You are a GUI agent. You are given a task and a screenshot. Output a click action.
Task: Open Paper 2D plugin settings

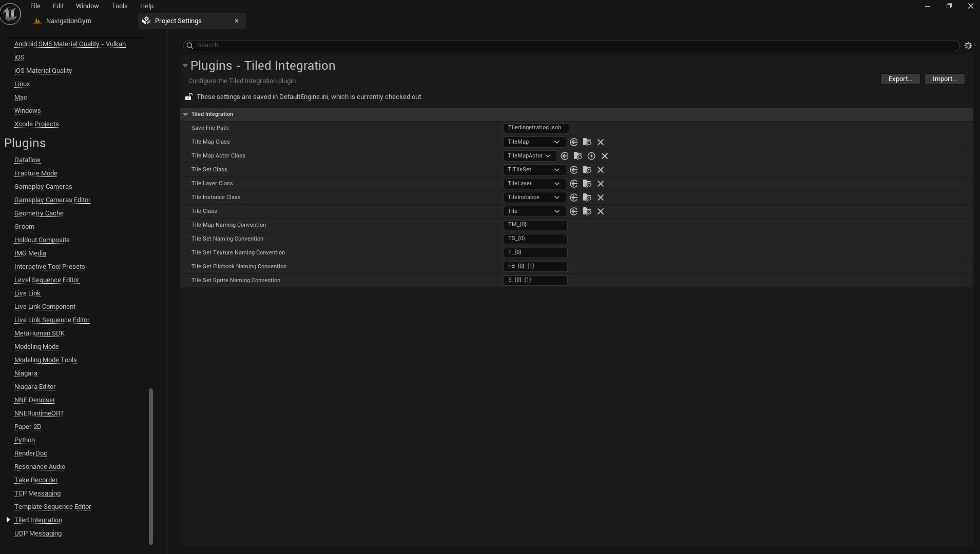coord(28,427)
